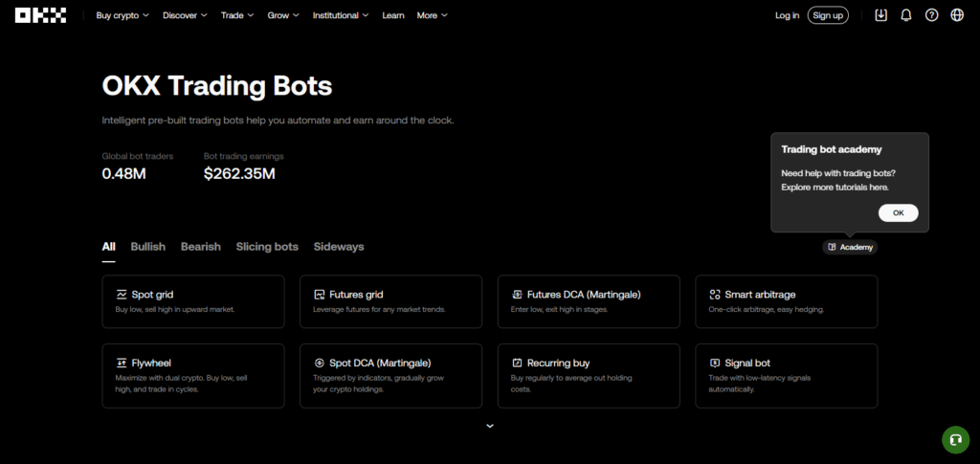Click the Futures DCA (Martingale) icon
Screen dimensions: 980x464
click(x=517, y=294)
